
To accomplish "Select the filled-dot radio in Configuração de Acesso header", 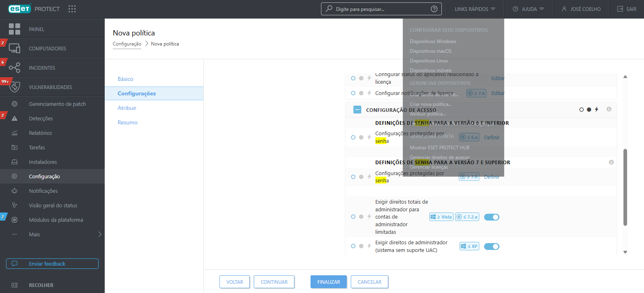I will click(x=589, y=109).
